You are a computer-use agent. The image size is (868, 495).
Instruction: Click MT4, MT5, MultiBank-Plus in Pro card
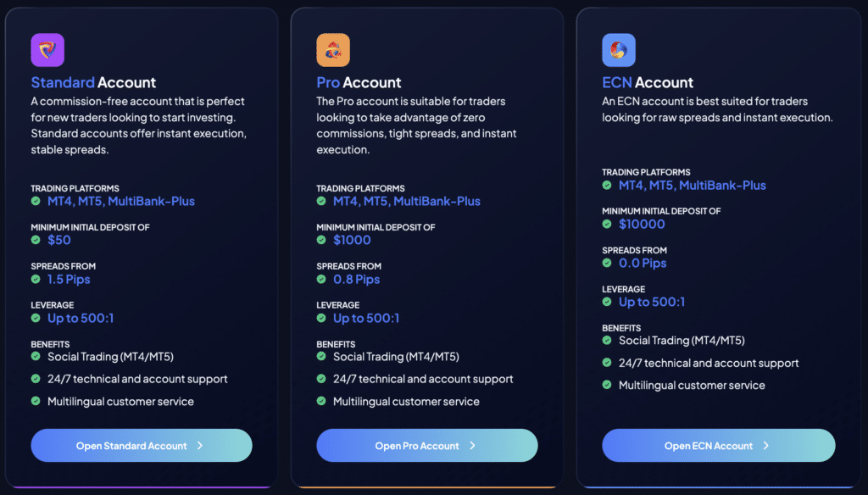tap(406, 202)
